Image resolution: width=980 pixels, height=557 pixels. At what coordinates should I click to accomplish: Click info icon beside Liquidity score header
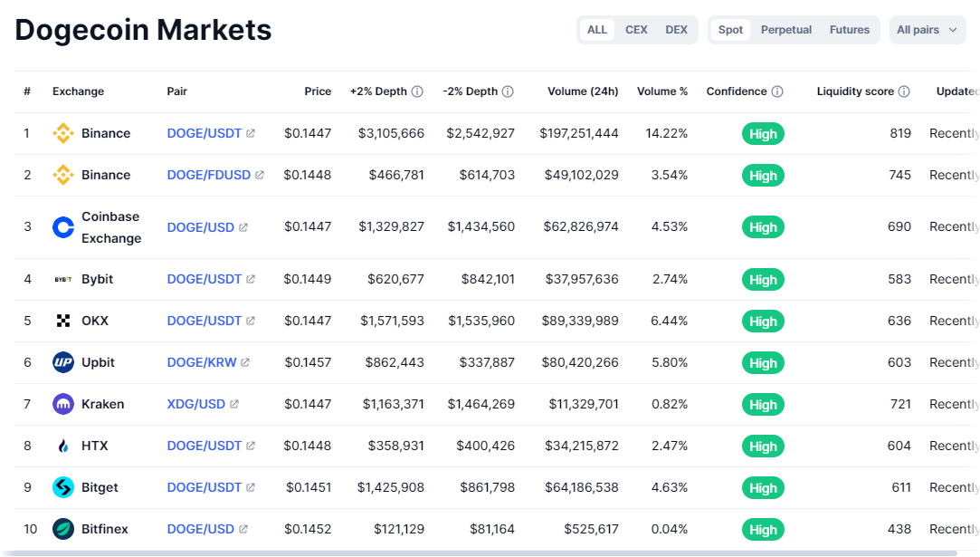tap(904, 91)
